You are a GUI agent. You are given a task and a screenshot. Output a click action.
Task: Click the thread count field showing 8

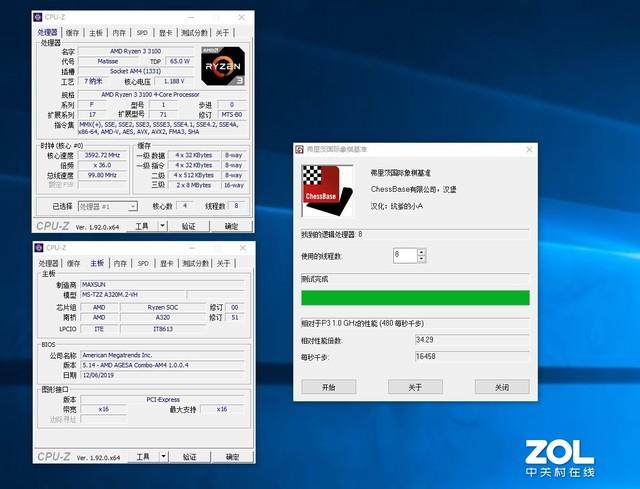pyautogui.click(x=405, y=256)
